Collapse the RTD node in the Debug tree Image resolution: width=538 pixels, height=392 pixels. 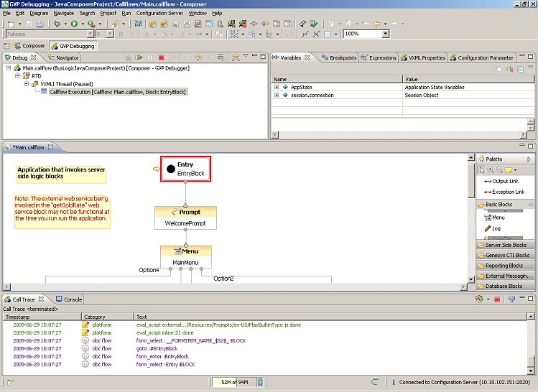point(17,75)
